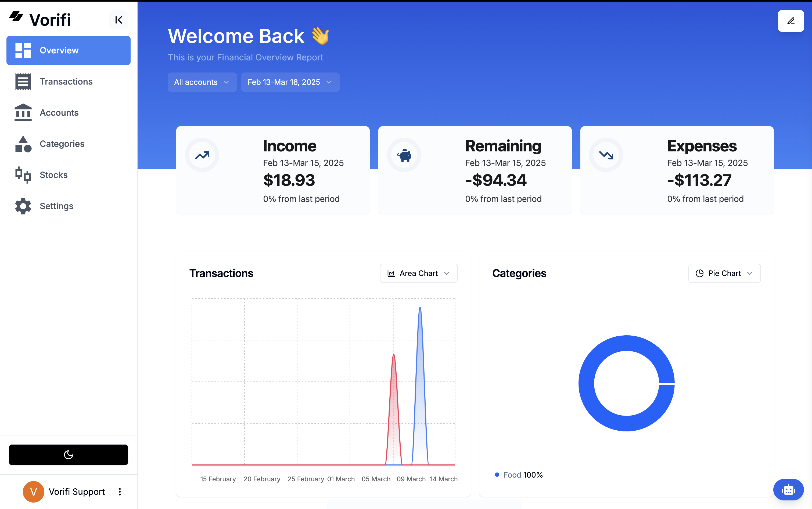The image size is (812, 509).
Task: Expand the All accounts dropdown
Action: (x=202, y=82)
